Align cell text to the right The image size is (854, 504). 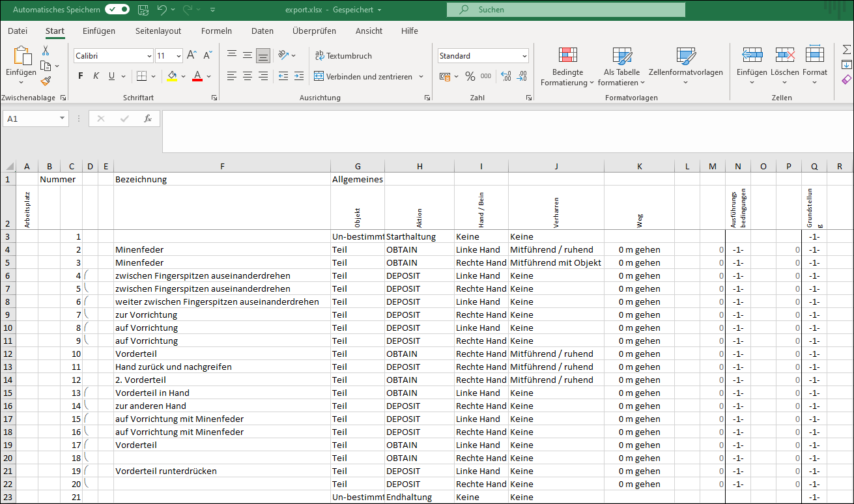pos(263,76)
